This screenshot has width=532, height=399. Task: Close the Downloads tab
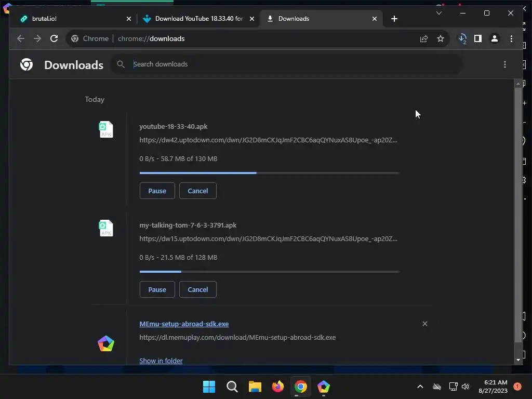click(x=374, y=19)
